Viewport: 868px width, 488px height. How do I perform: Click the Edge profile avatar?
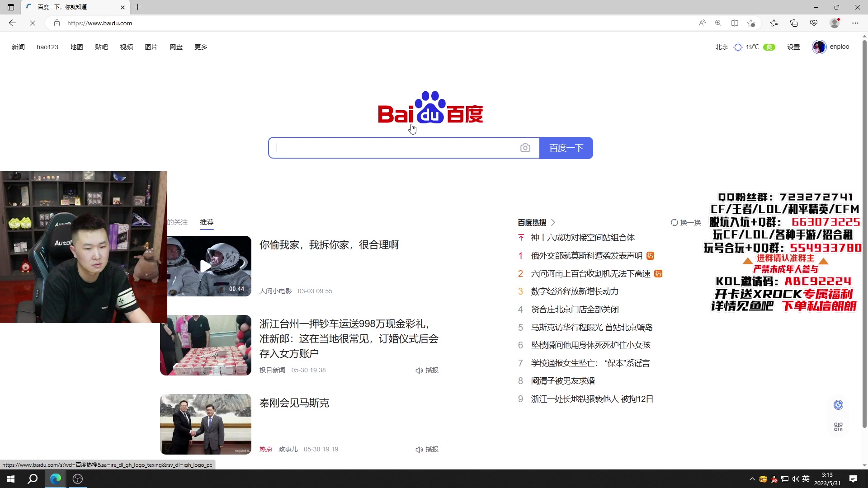[835, 23]
